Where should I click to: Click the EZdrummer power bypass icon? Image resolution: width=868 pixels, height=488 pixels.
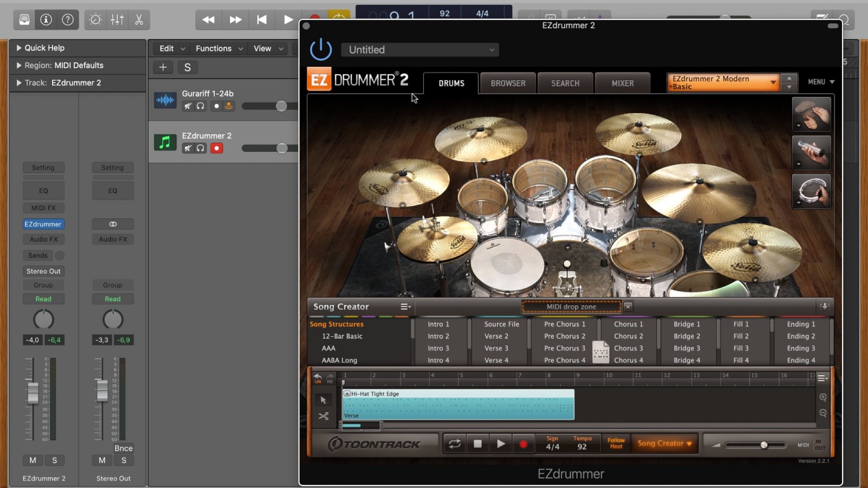pos(321,49)
